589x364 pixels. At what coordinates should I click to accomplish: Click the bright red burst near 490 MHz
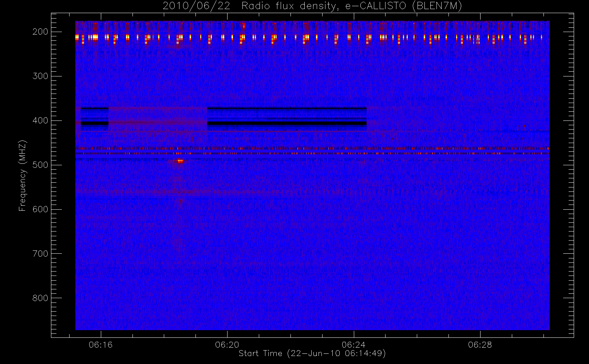180,161
